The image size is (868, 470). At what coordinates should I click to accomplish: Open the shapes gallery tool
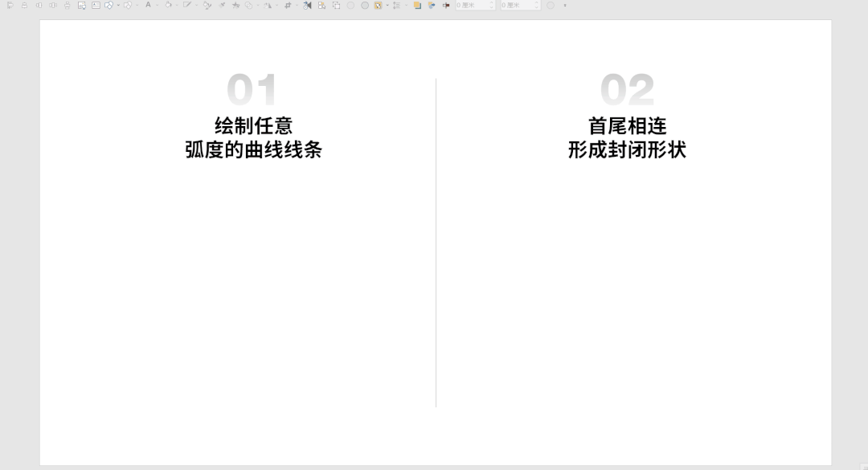pyautogui.click(x=108, y=5)
